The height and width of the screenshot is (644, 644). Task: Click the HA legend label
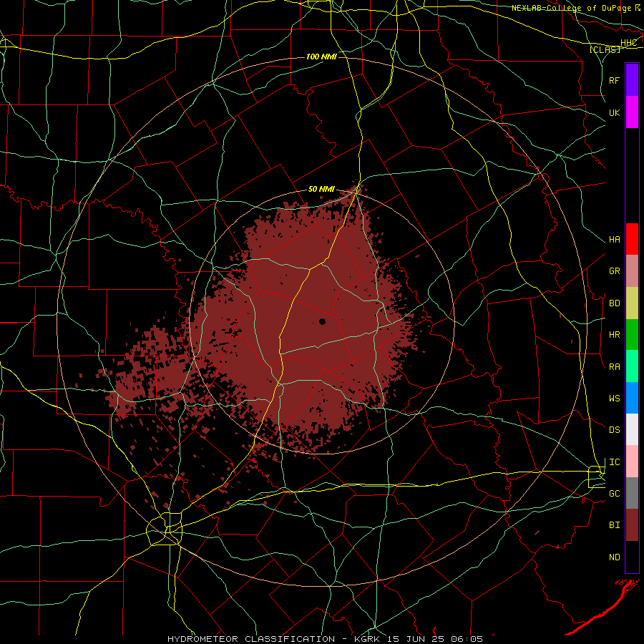pyautogui.click(x=615, y=240)
